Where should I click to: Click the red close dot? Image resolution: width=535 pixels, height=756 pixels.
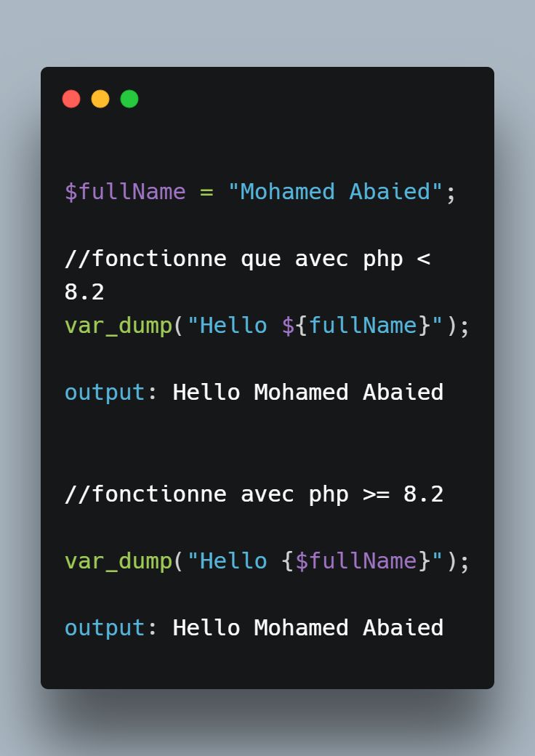pyautogui.click(x=71, y=99)
